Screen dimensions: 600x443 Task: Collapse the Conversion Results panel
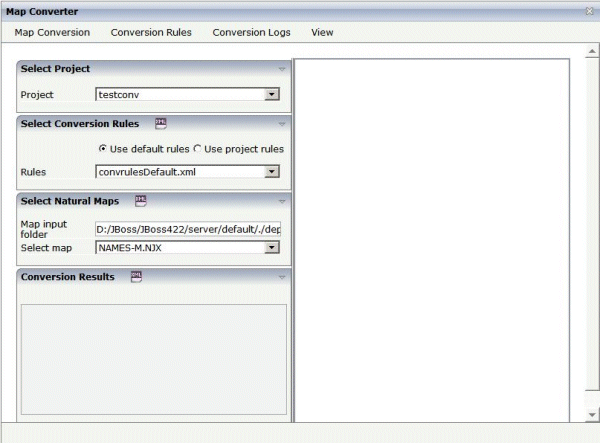pos(282,277)
